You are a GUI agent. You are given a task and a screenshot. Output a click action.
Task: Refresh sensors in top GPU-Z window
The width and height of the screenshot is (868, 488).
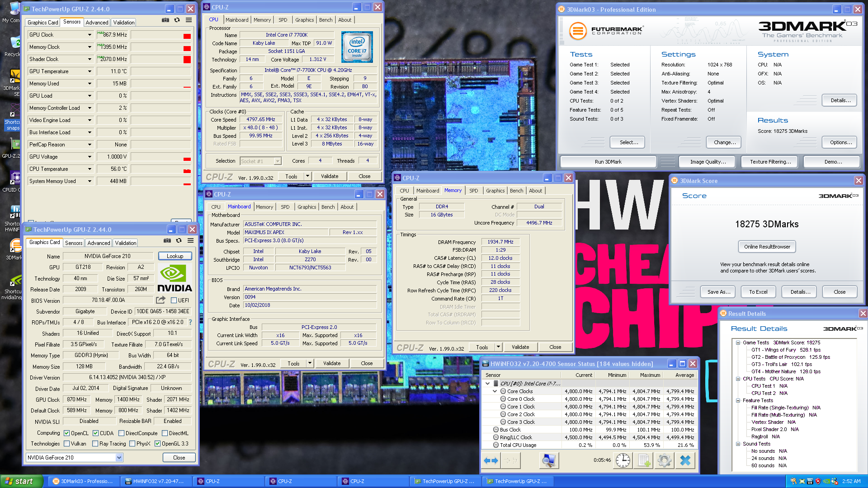[177, 20]
